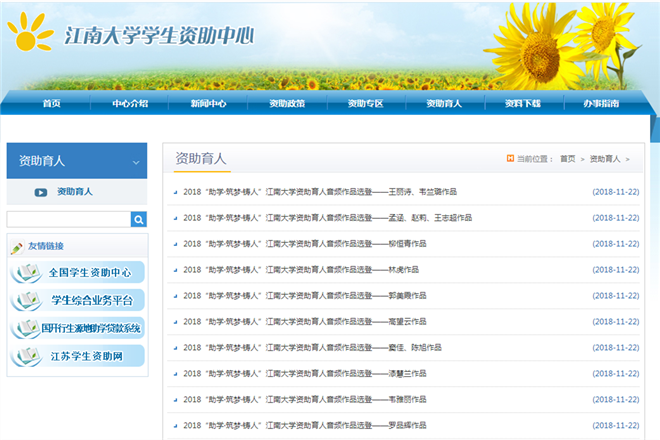Click the magnifier search button in sidebar

138,219
